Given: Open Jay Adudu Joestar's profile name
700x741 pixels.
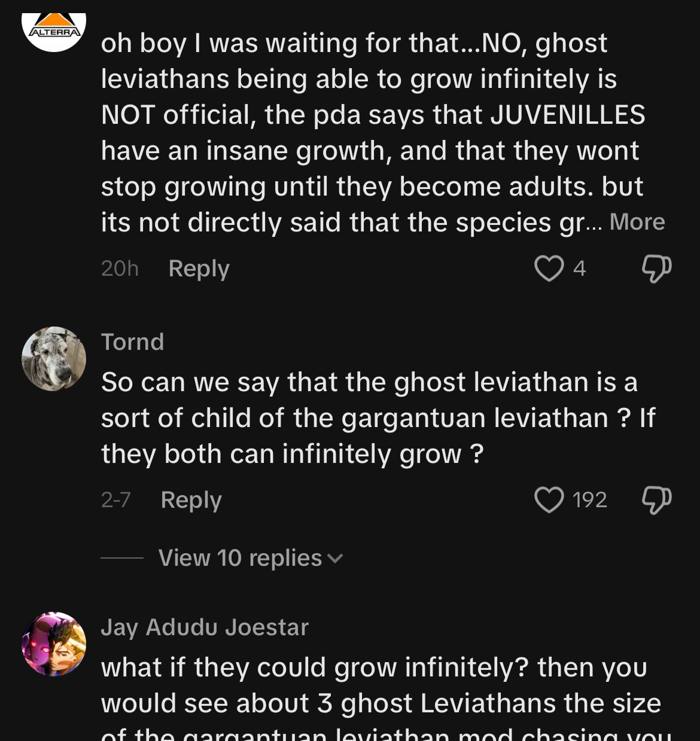Looking at the screenshot, I should click(x=205, y=627).
